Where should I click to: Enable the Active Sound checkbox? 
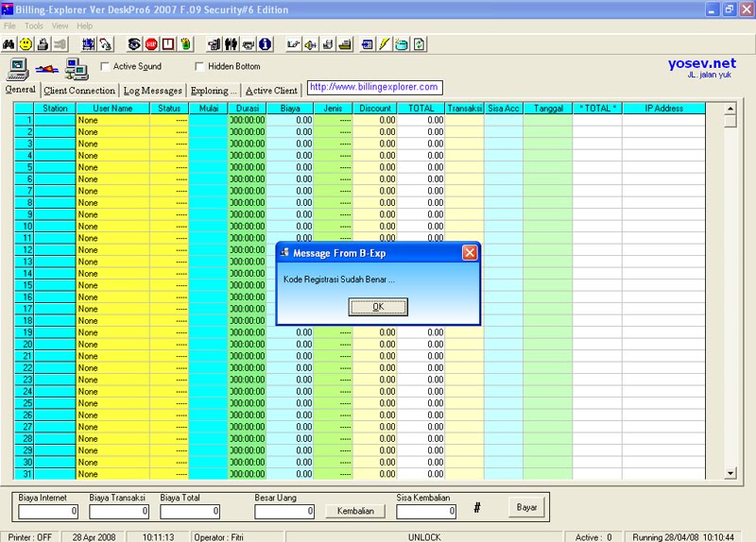105,66
